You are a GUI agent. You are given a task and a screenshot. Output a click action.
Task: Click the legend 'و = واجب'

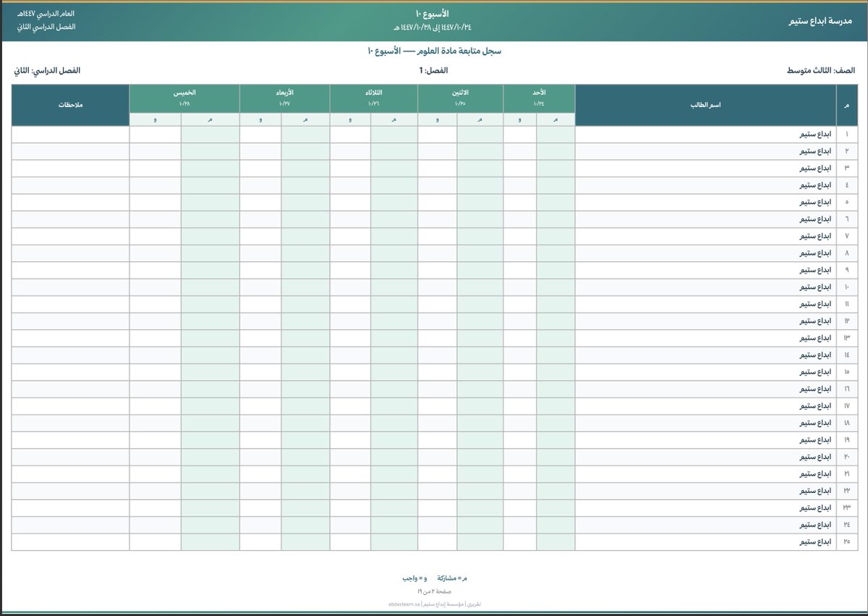tap(414, 579)
